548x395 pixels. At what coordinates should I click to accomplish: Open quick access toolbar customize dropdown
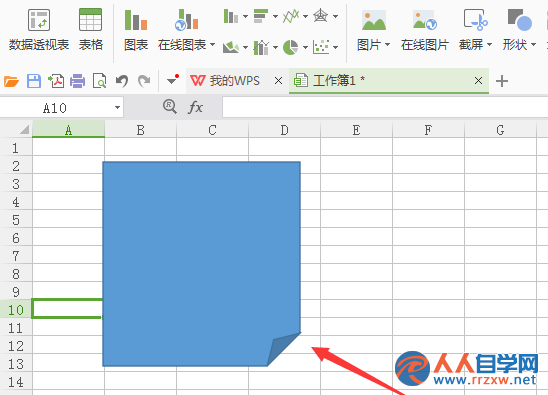(173, 80)
